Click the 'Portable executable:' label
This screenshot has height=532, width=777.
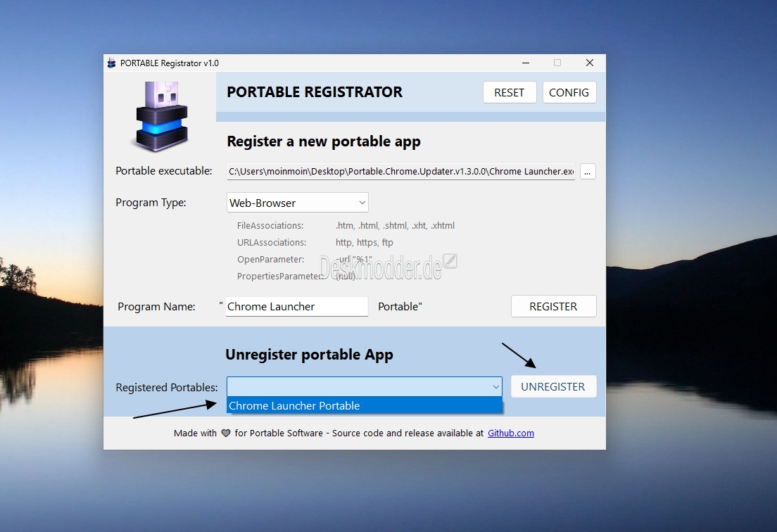pos(163,171)
